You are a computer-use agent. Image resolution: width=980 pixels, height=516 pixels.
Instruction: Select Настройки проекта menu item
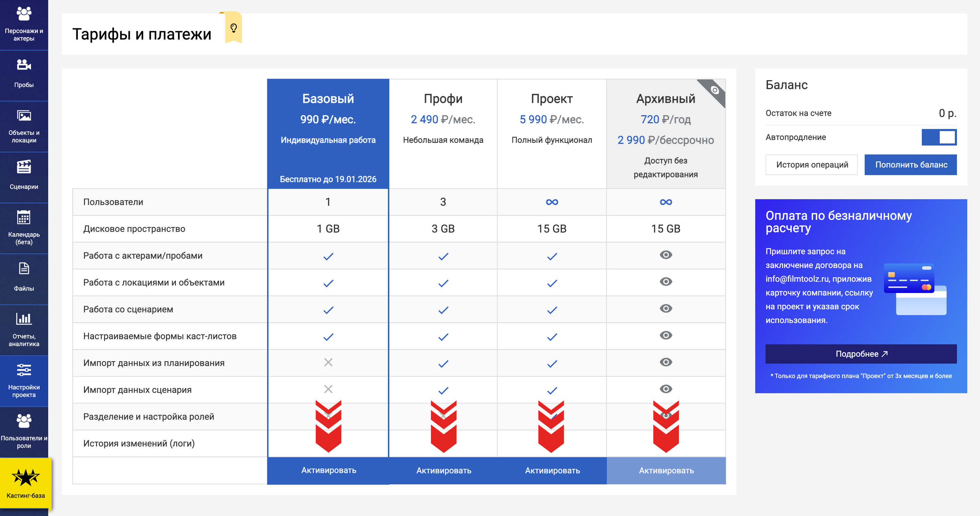24,380
